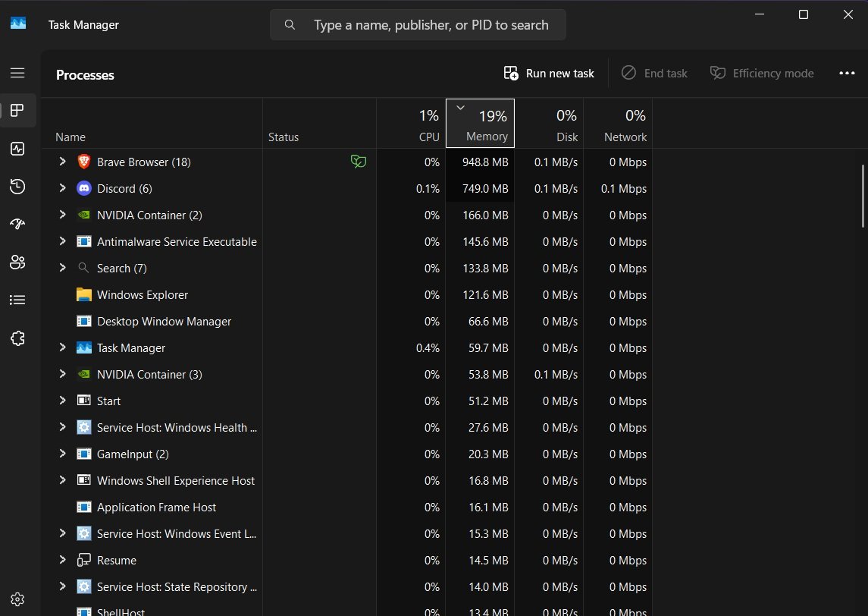Expand the Task Manager process row
868x616 pixels.
[63, 347]
